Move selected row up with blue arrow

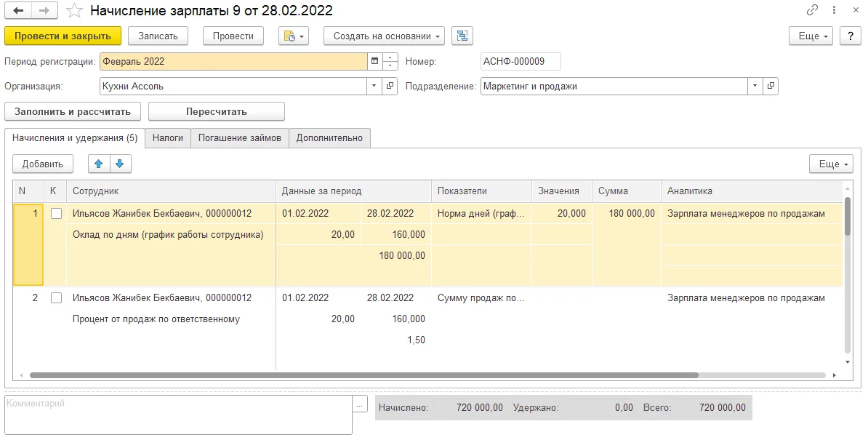tap(99, 164)
